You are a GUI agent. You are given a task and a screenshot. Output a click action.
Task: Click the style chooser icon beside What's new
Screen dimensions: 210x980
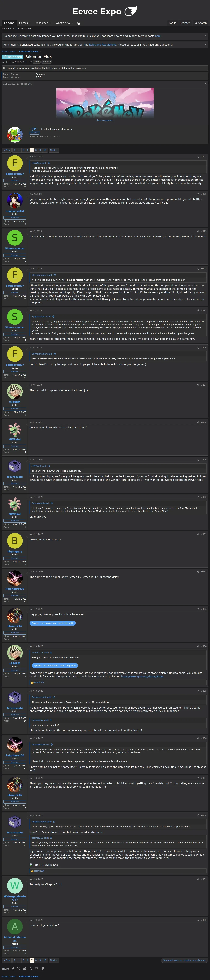tap(79, 23)
